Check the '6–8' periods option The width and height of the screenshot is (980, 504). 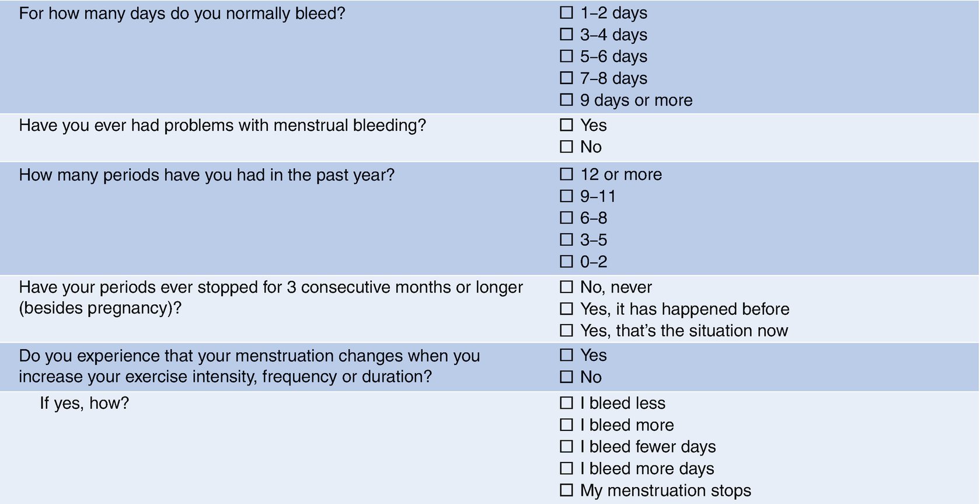pyautogui.click(x=566, y=218)
